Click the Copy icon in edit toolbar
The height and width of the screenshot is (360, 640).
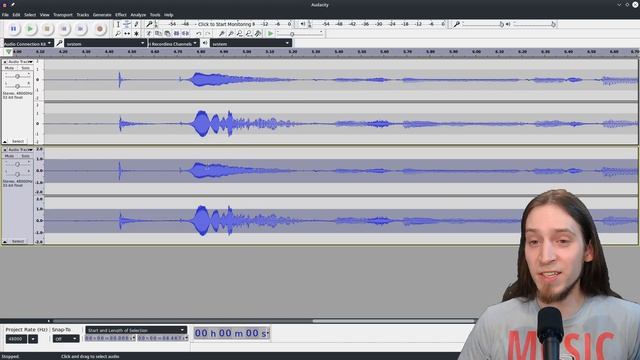tap(158, 33)
